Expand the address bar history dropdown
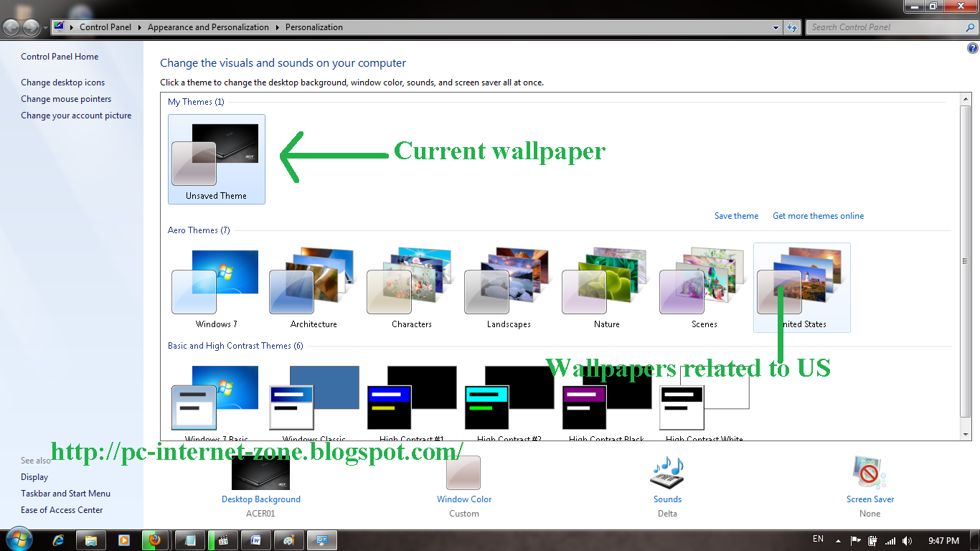980x551 pixels. click(x=776, y=27)
